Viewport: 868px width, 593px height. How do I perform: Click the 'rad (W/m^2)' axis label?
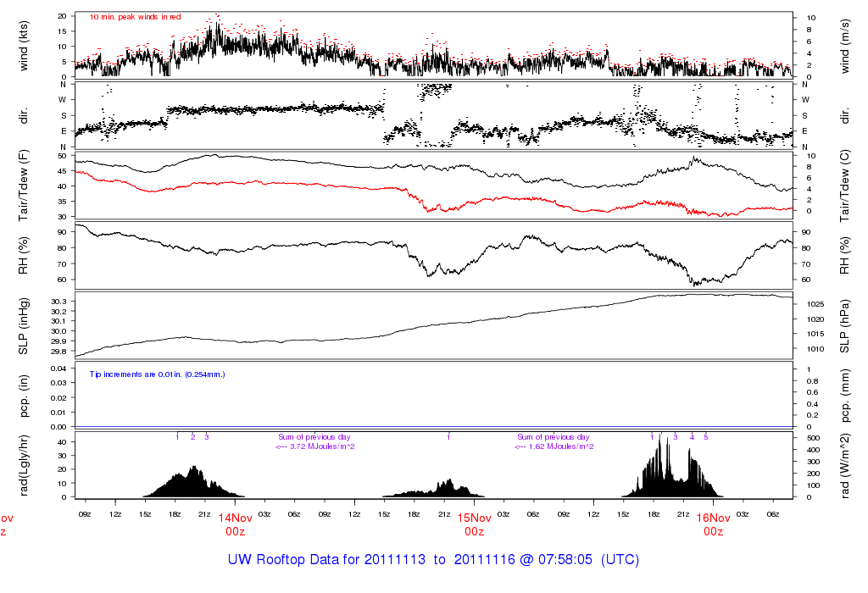click(x=845, y=465)
